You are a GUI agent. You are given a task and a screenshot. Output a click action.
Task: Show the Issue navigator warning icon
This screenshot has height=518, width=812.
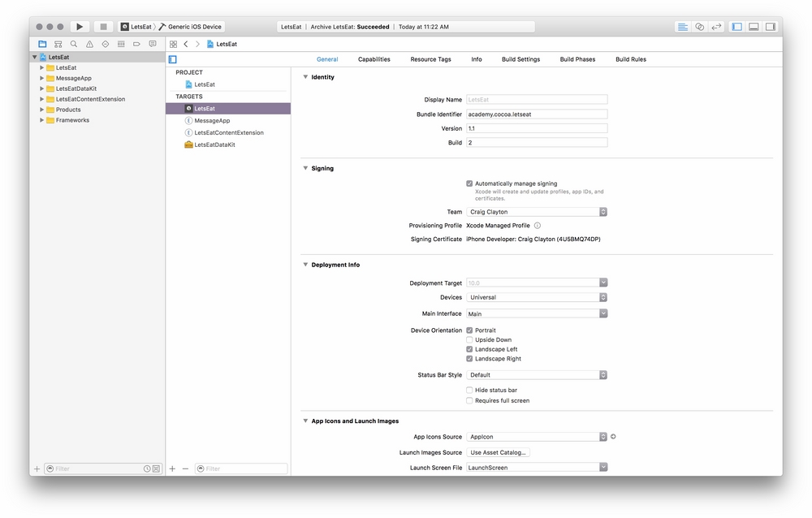coord(89,44)
